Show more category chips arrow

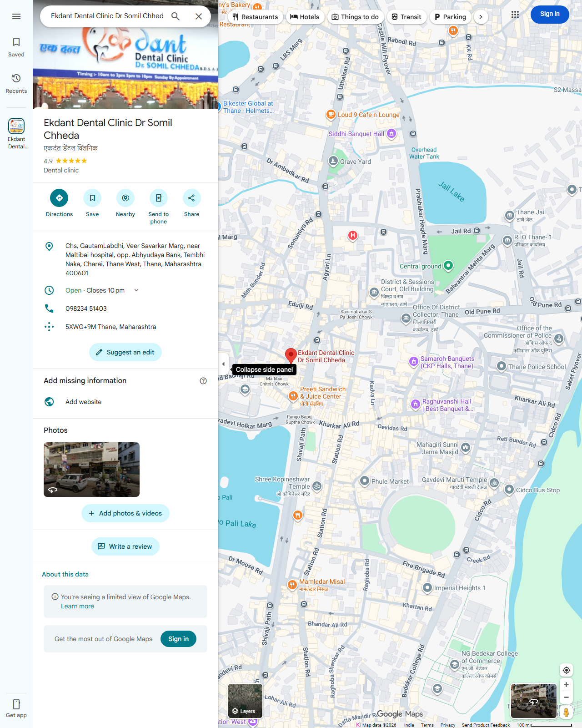click(481, 17)
